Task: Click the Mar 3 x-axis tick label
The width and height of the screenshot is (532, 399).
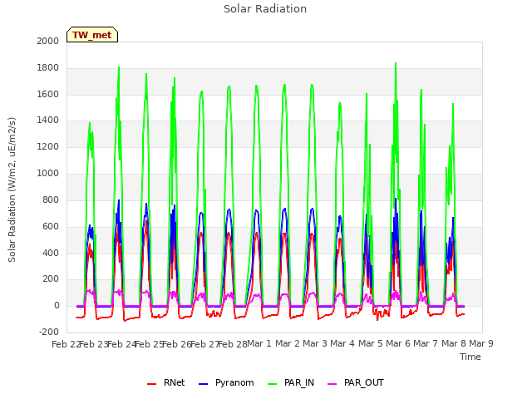Action: tap(315, 343)
